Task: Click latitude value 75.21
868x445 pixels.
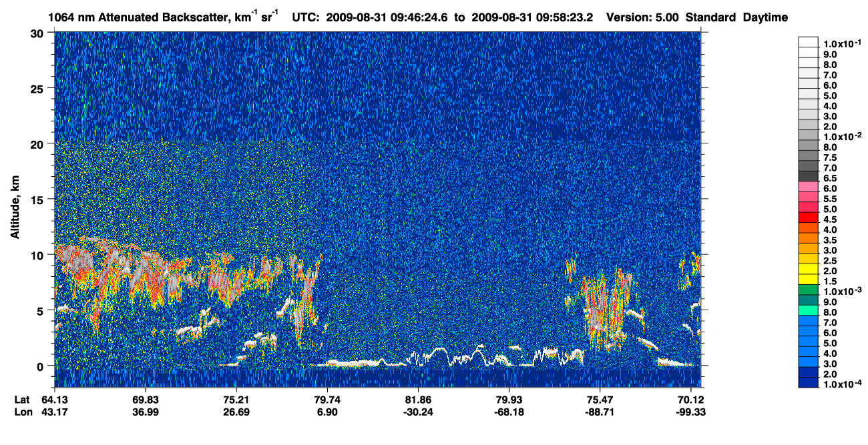Action: (236, 399)
